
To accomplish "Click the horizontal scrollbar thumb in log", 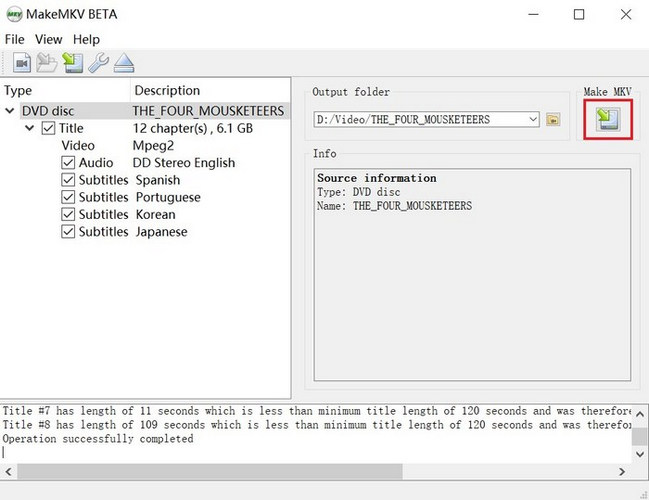I will coord(209,471).
